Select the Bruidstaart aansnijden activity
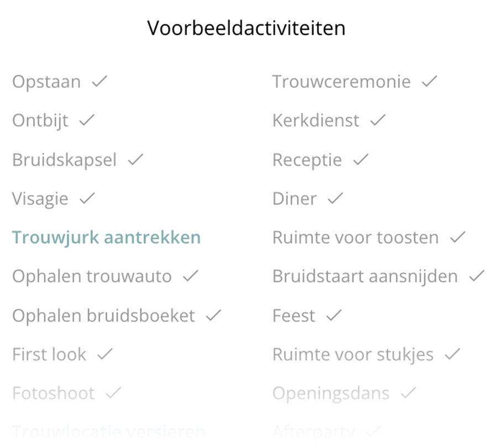Viewport: 493px width, 448px height. [x=365, y=277]
